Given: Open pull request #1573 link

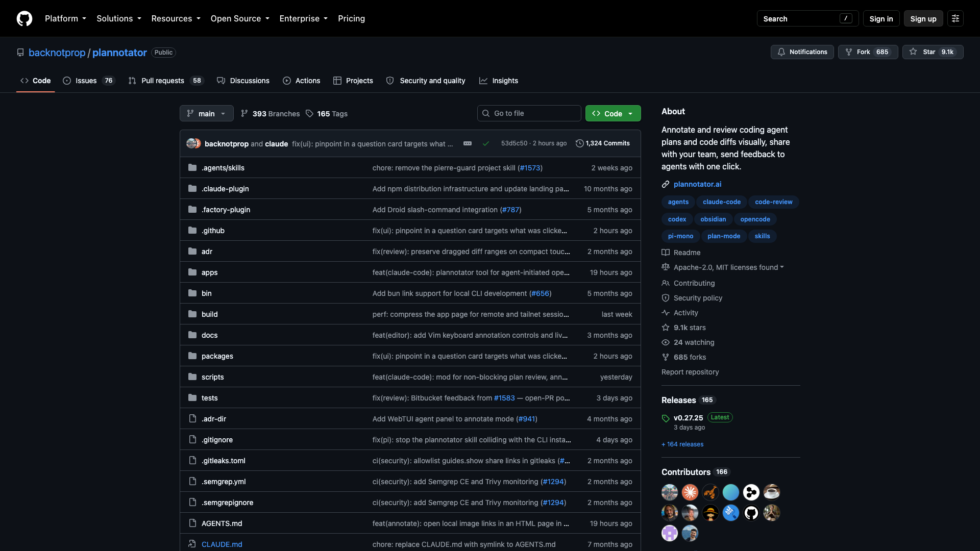Looking at the screenshot, I should click(530, 168).
